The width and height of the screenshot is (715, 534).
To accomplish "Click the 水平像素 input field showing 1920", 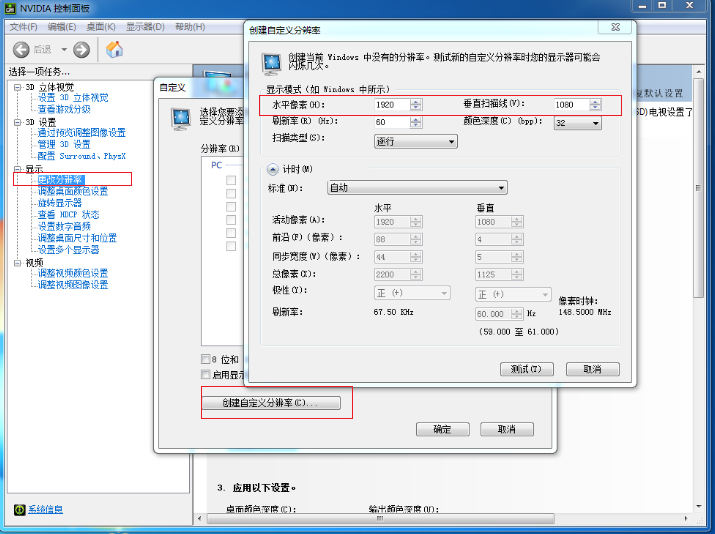I will 392,105.
